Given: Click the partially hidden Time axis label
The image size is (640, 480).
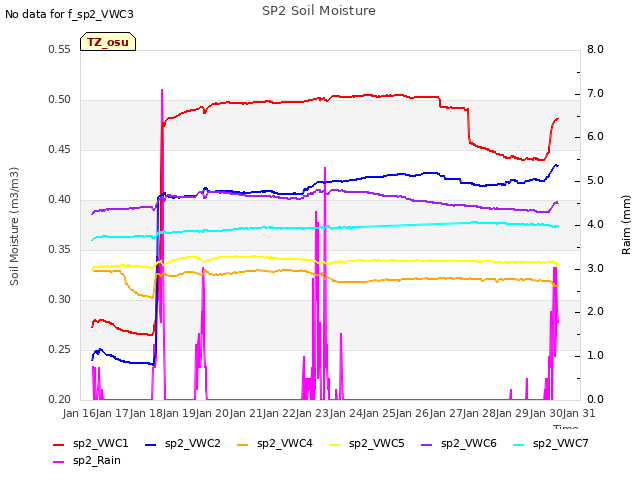Looking at the screenshot, I should (566, 427).
